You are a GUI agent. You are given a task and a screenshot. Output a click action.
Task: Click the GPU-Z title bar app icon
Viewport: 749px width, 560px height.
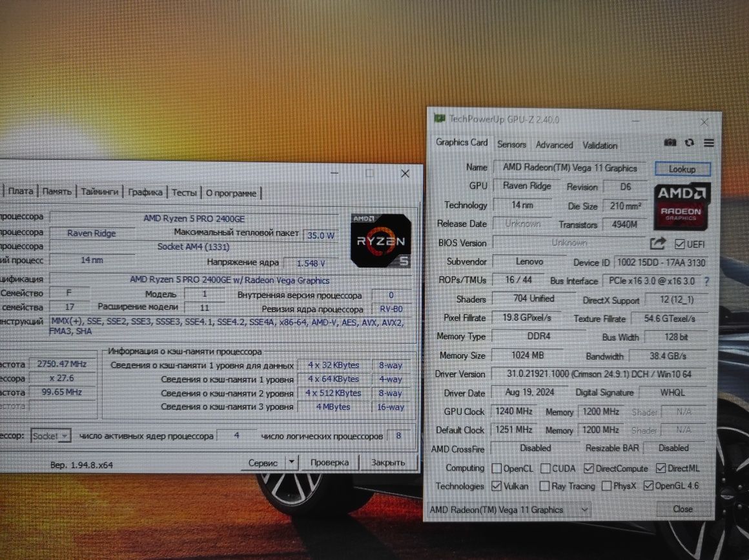pyautogui.click(x=439, y=118)
